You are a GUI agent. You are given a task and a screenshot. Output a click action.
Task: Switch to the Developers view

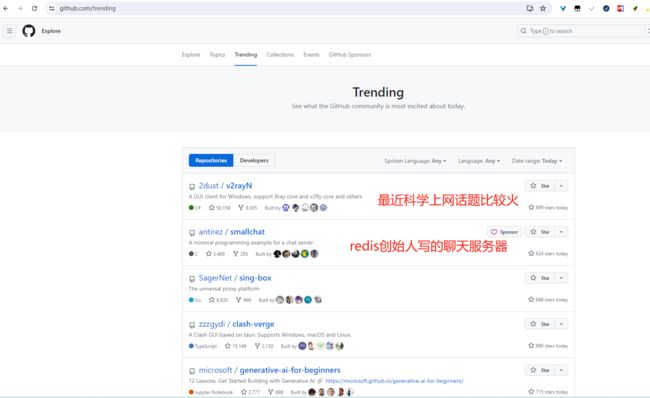[x=254, y=160]
